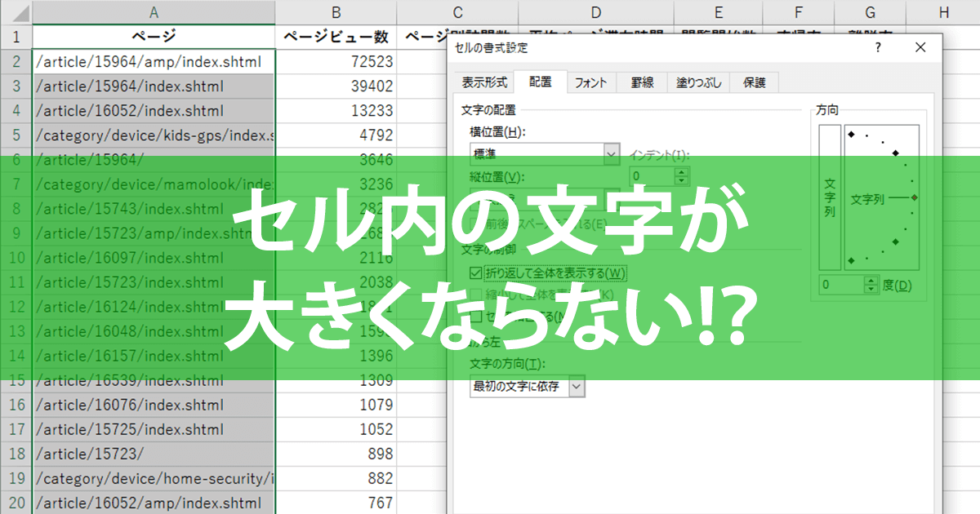Click the value 39402

point(371,86)
